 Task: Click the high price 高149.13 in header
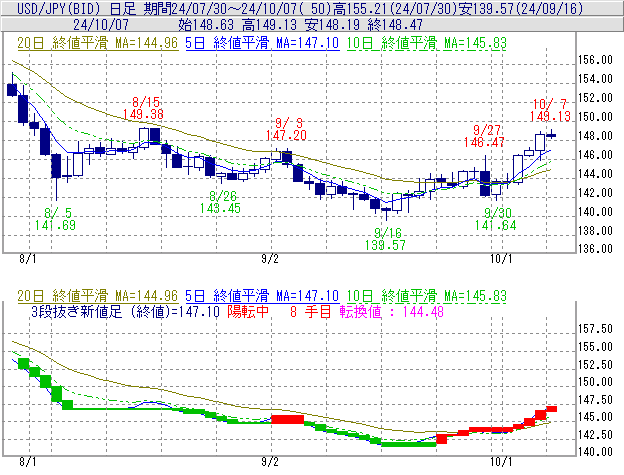click(x=269, y=25)
